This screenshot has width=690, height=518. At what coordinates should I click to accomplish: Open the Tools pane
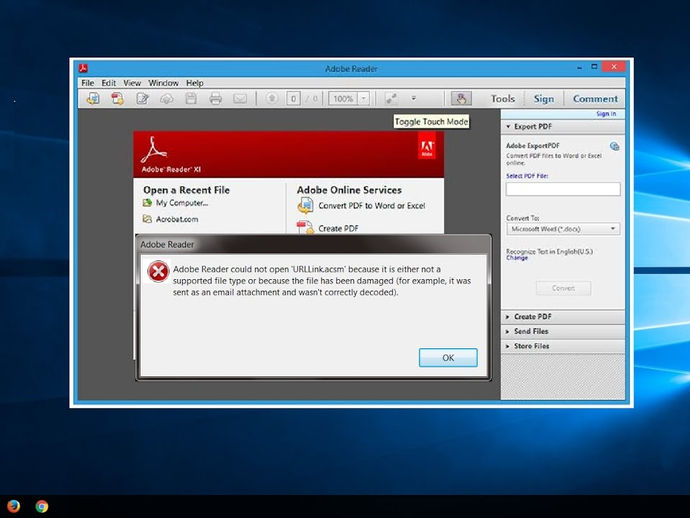pyautogui.click(x=503, y=99)
